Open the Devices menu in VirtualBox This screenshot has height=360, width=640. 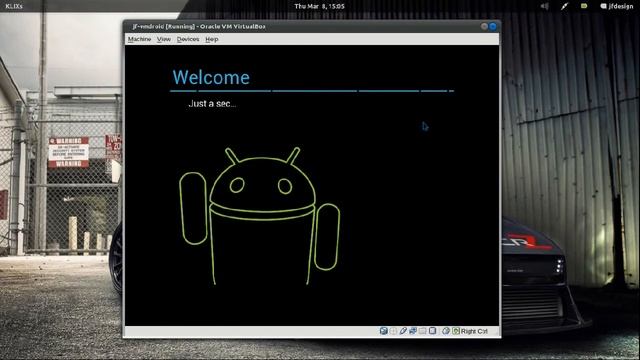pos(188,39)
